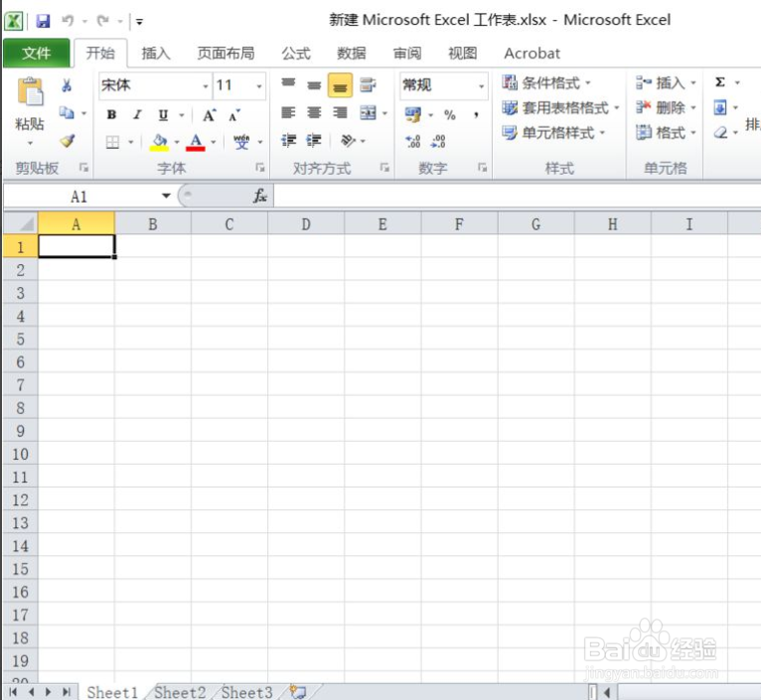Expand the Name Box A1 dropdown arrow
The height and width of the screenshot is (700, 761).
point(166,196)
